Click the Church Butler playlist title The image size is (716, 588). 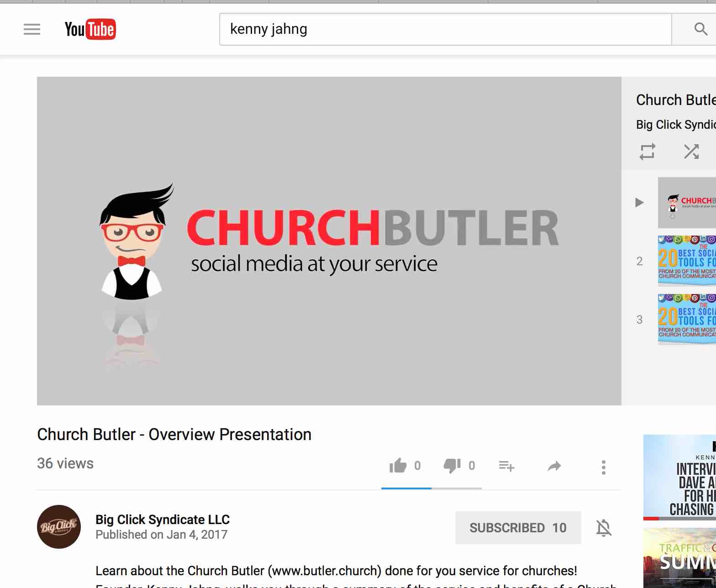click(676, 100)
